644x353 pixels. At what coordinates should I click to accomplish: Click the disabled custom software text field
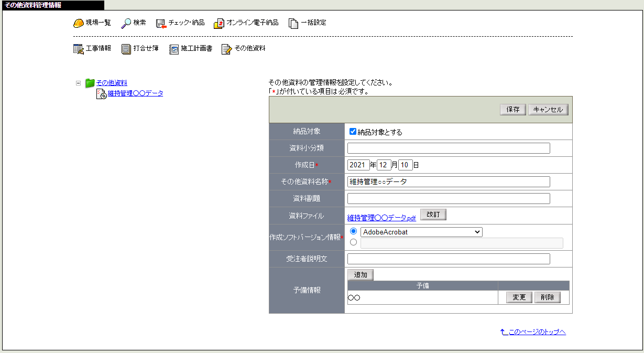(462, 243)
